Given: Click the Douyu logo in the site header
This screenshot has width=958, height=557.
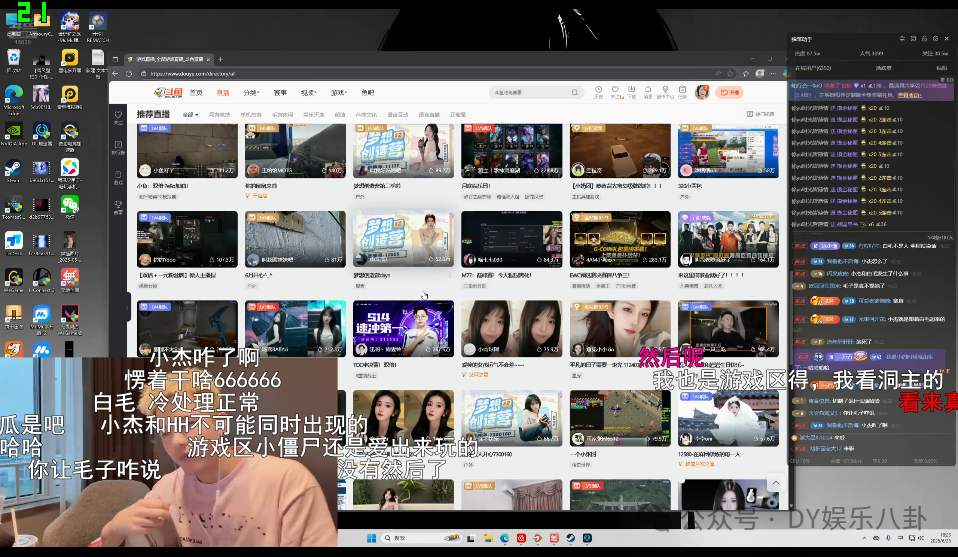Looking at the screenshot, I should [x=169, y=93].
